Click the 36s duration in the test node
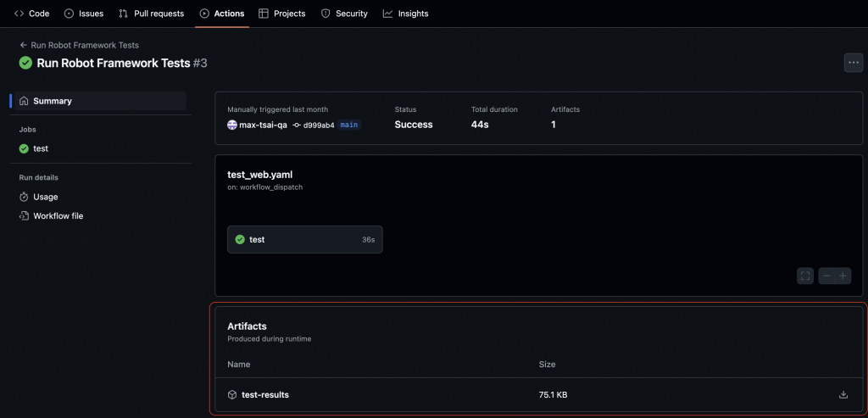This screenshot has width=868, height=418. (368, 240)
